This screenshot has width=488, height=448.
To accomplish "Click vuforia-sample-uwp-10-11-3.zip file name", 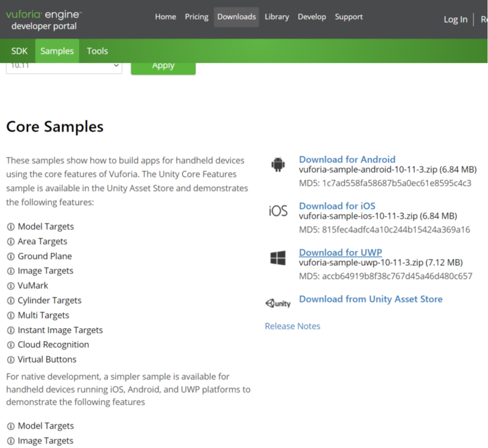I will coord(361,263).
